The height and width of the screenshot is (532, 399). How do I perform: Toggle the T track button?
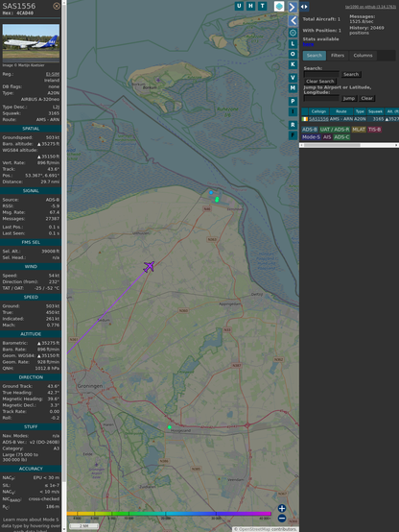(262, 6)
